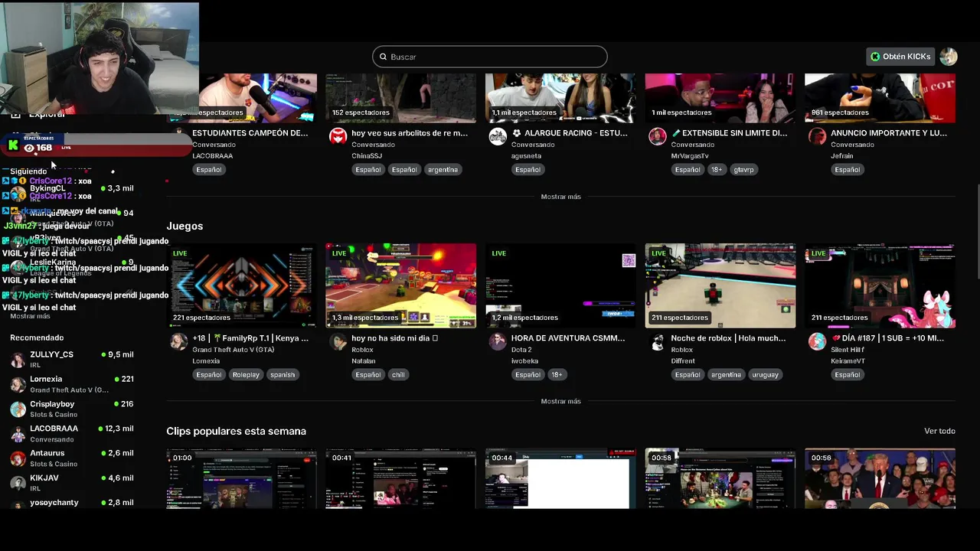Open the FamilyRp GTA stream thumbnail with 221 espectadores
The height and width of the screenshot is (551, 980).
[241, 285]
